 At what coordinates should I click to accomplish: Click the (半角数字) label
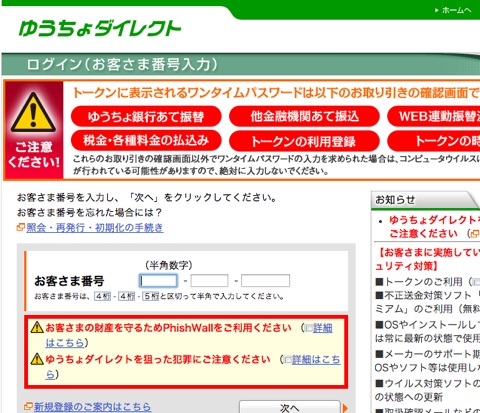pos(169,265)
